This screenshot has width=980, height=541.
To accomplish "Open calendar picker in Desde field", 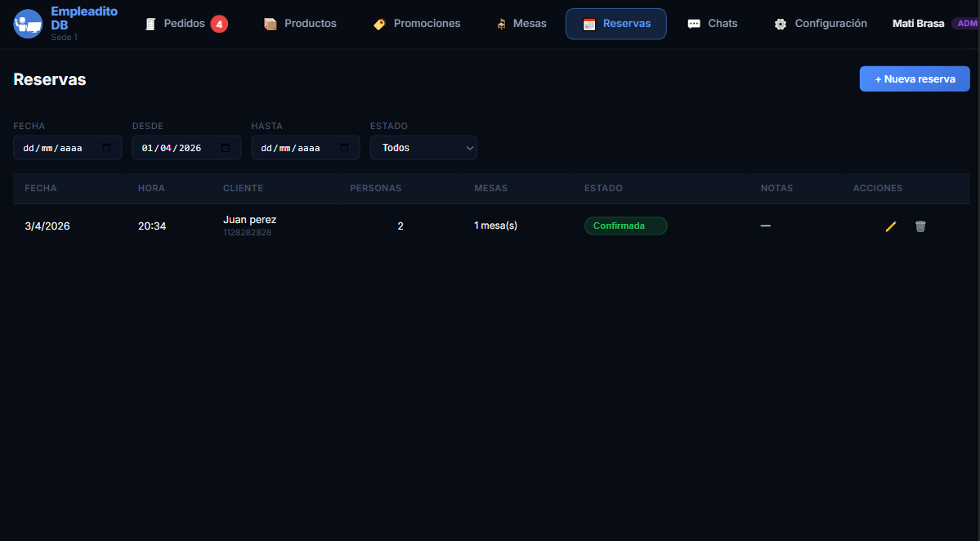I will [x=226, y=148].
